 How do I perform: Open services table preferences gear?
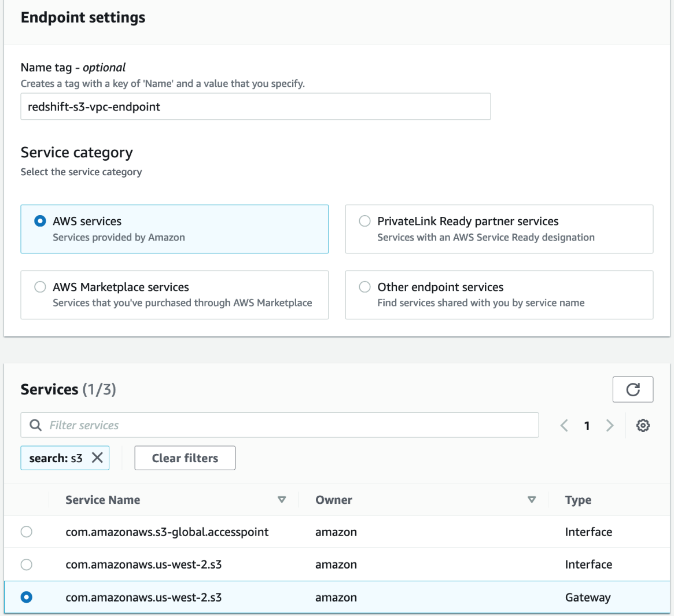point(643,426)
